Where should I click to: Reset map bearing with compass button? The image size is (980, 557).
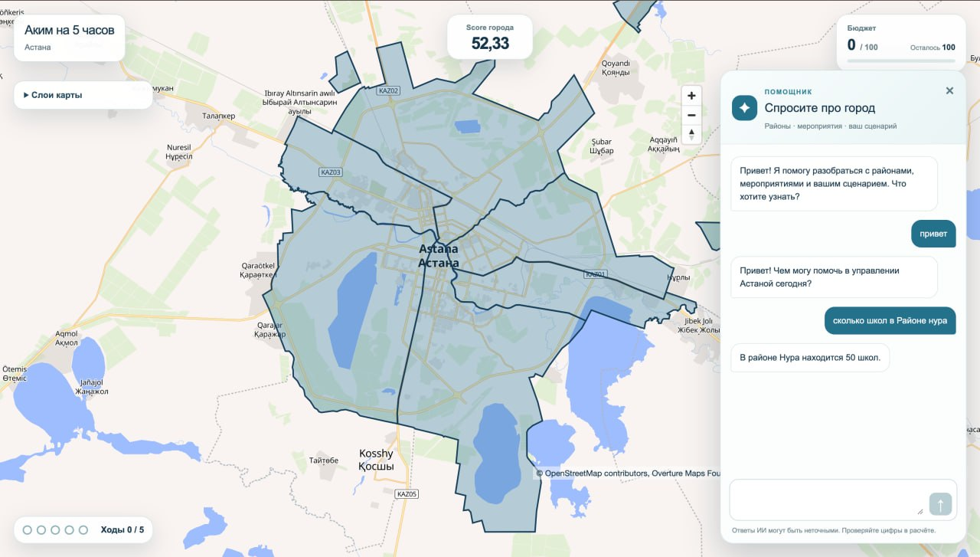(x=691, y=134)
